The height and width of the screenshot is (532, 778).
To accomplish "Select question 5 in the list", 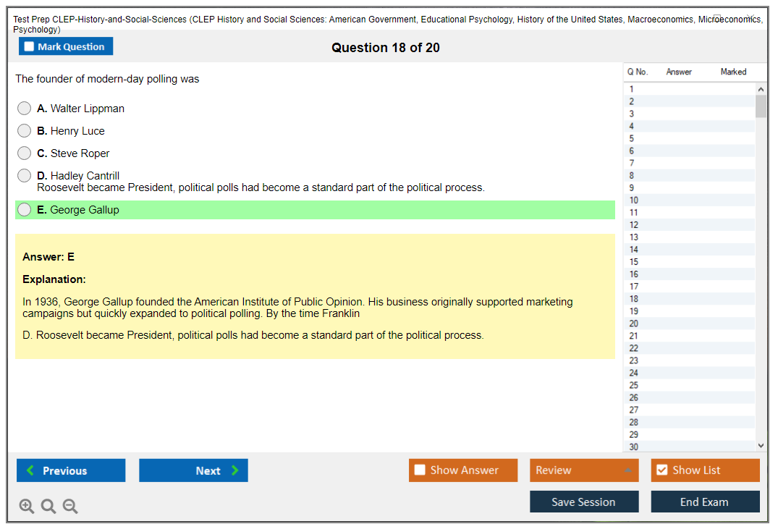I will click(x=632, y=138).
